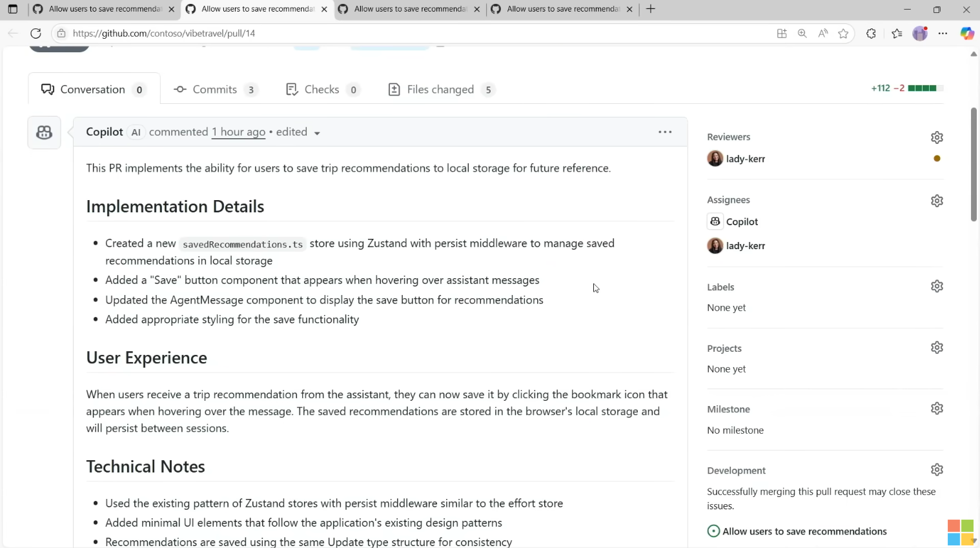980x548 pixels.
Task: Switch to the Checks tab
Action: [x=322, y=90]
